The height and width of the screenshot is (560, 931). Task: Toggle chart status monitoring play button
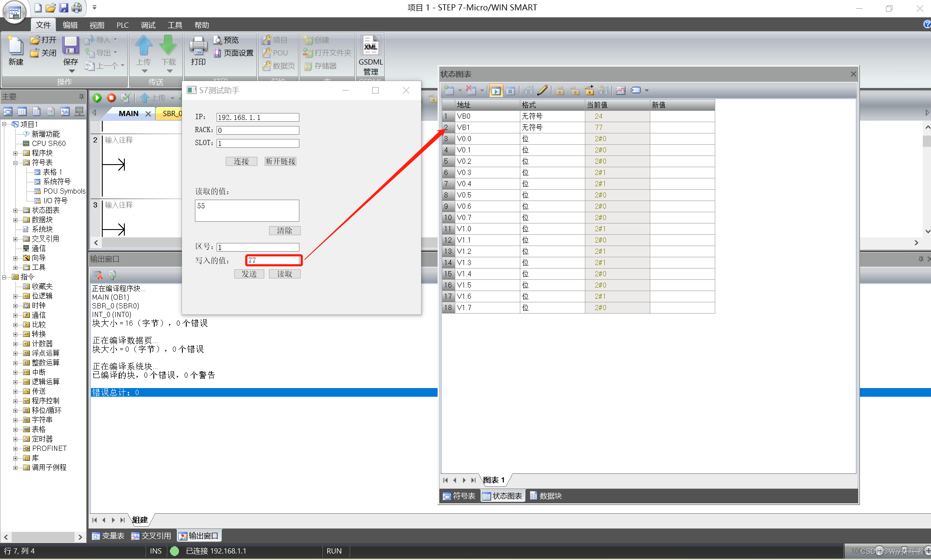click(x=496, y=91)
